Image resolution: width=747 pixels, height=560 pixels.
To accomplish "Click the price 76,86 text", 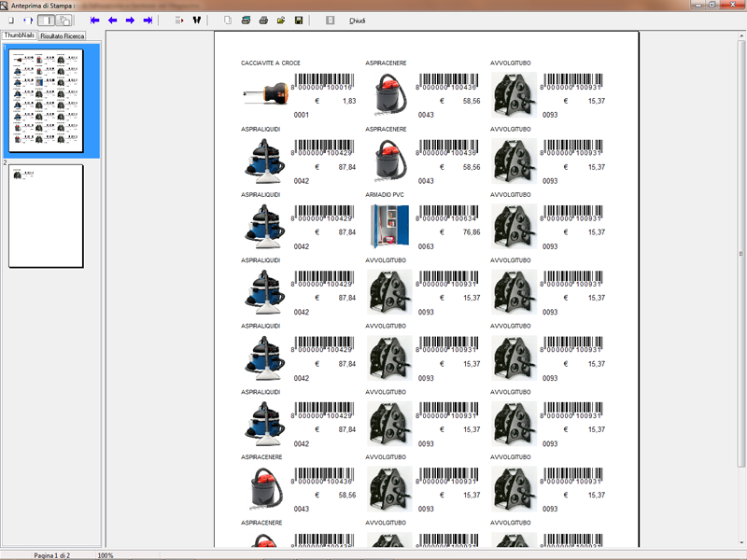I will pyautogui.click(x=472, y=232).
